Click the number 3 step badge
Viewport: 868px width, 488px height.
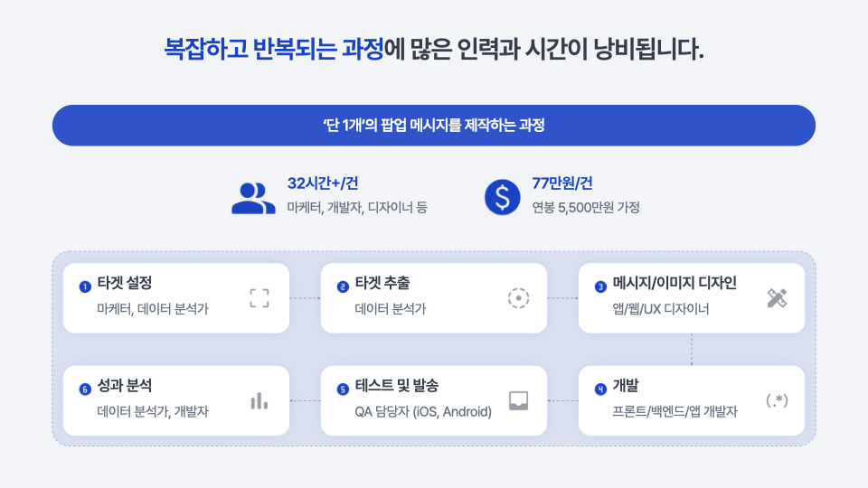(600, 287)
